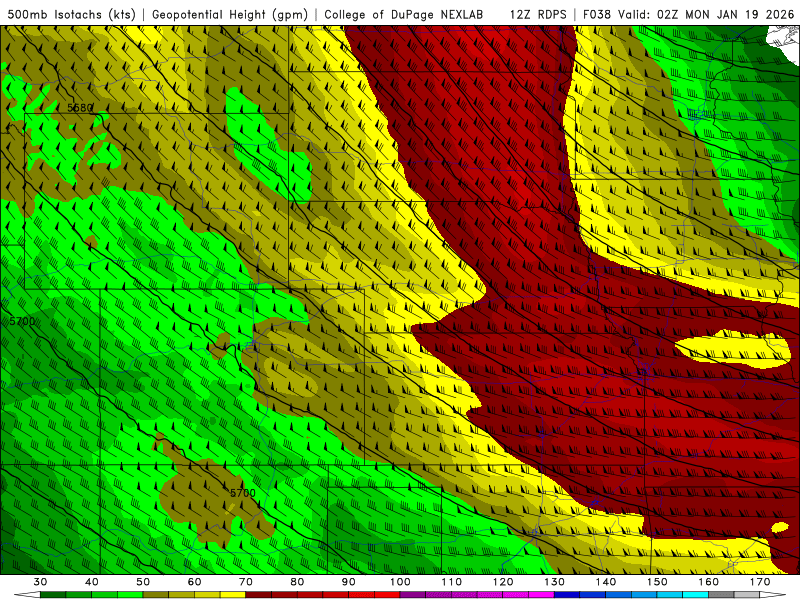
Task: Pick the red 80–85 kt legend swatch
Action: click(x=310, y=595)
